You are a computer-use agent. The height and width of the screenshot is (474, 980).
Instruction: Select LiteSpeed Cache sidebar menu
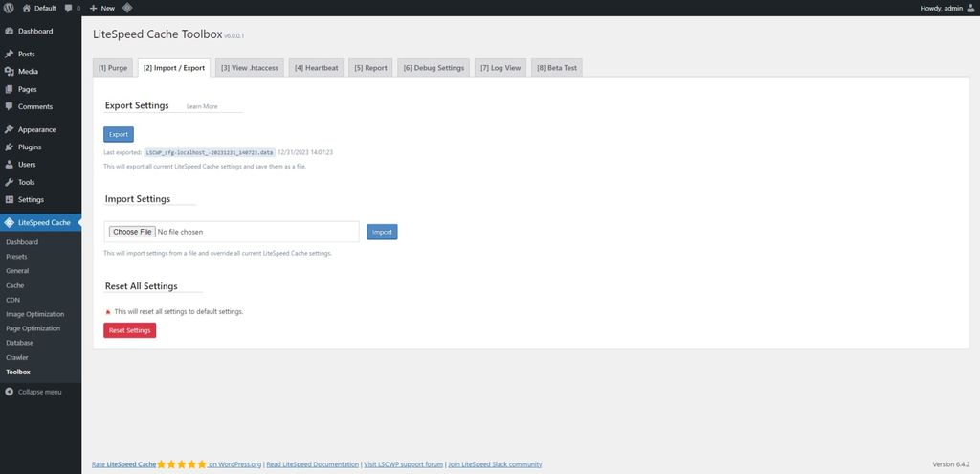click(x=40, y=222)
